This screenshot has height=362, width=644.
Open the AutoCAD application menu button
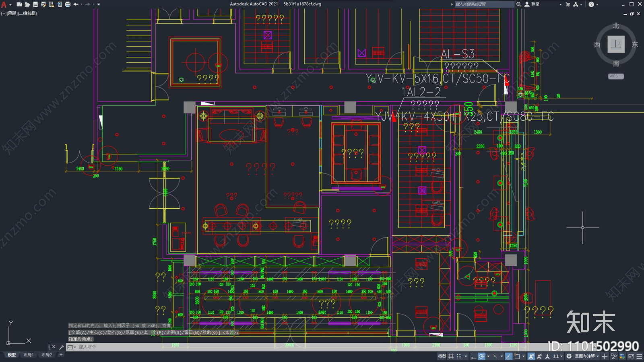click(4, 4)
